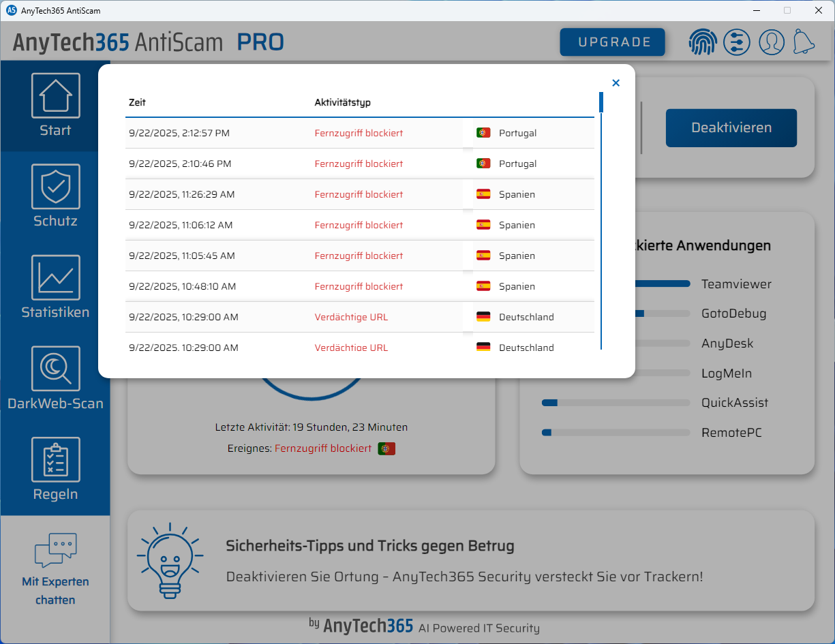This screenshot has width=835, height=644.
Task: Launch DarkWeb-Scan from the sidebar icon
Action: 55,368
